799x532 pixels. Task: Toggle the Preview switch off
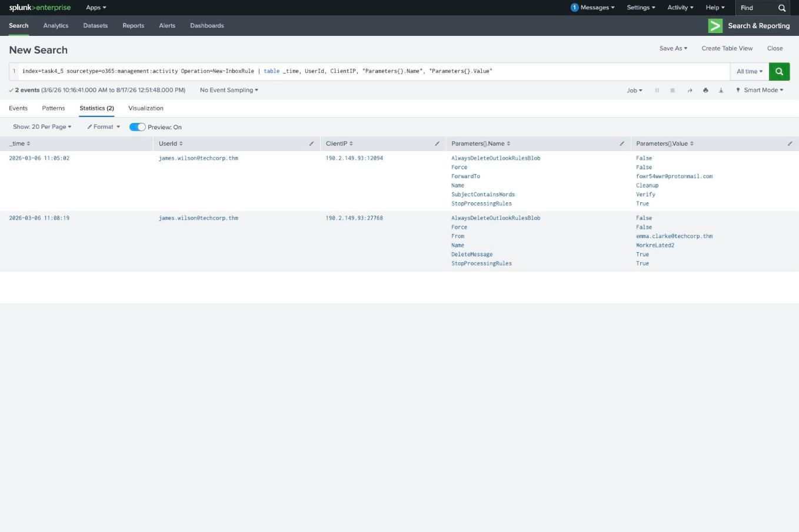coord(137,127)
